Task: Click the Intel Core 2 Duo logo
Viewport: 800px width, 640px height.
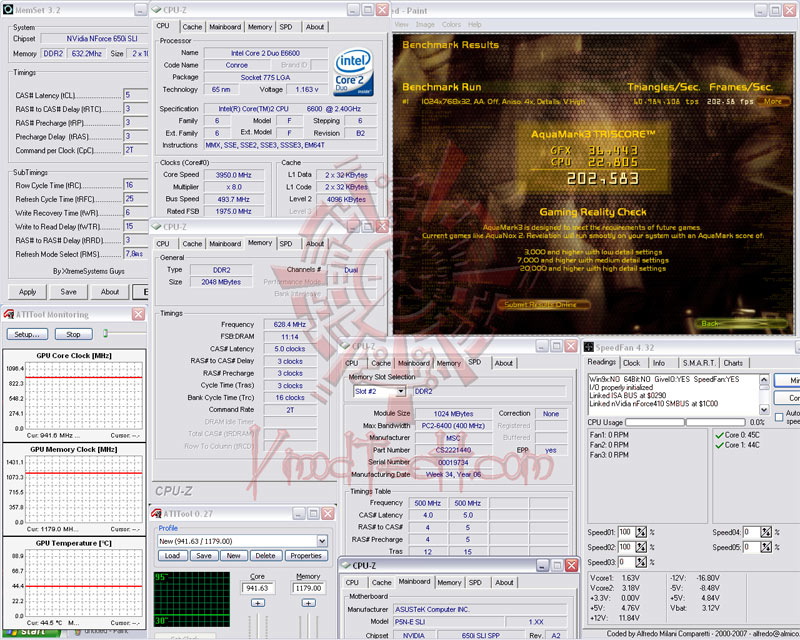Action: coord(354,71)
